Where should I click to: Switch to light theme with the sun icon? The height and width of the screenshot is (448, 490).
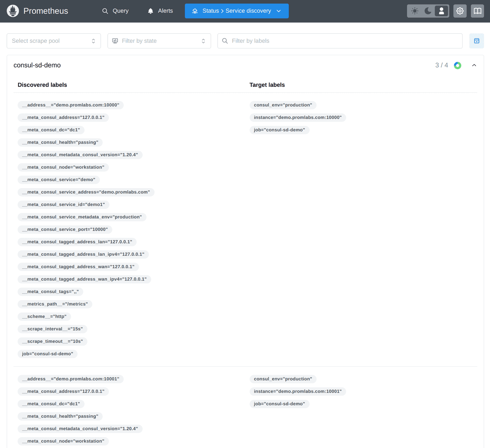coord(414,11)
